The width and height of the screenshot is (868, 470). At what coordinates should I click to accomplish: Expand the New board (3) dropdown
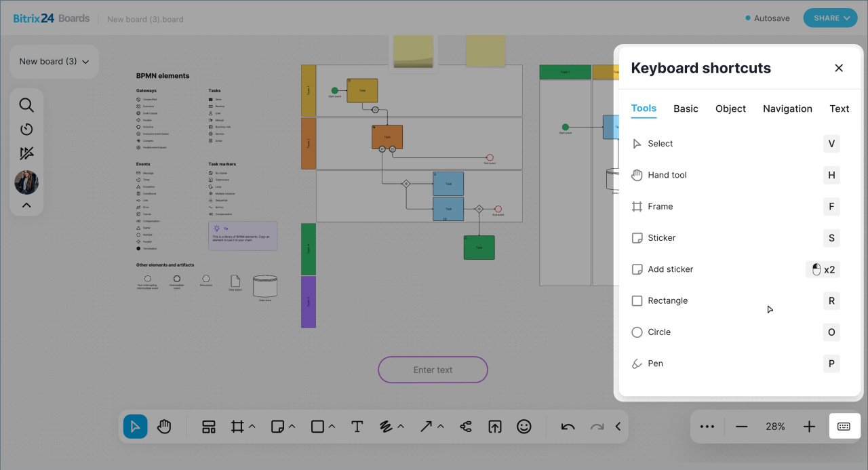[54, 62]
